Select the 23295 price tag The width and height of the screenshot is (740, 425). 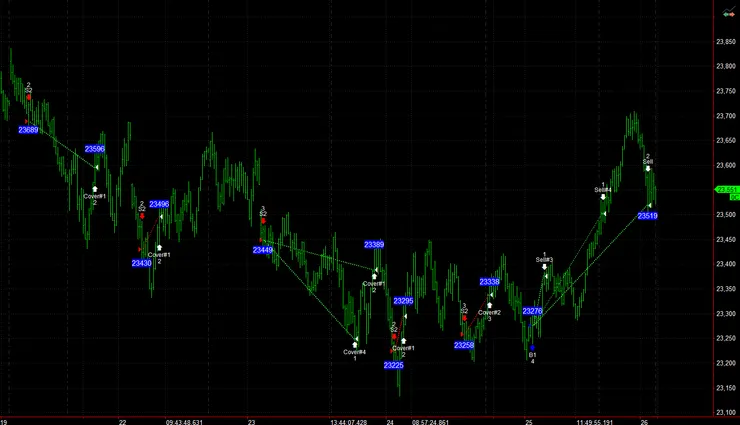(x=404, y=301)
